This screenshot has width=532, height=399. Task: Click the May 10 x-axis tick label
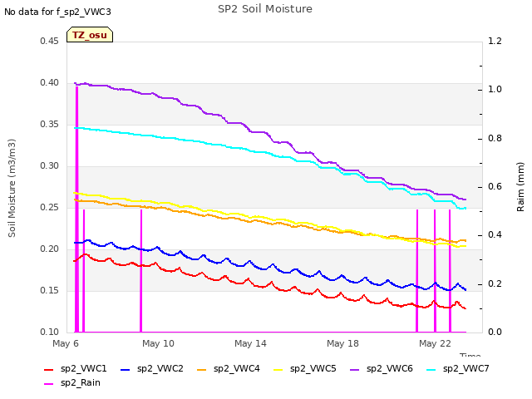coord(158,343)
